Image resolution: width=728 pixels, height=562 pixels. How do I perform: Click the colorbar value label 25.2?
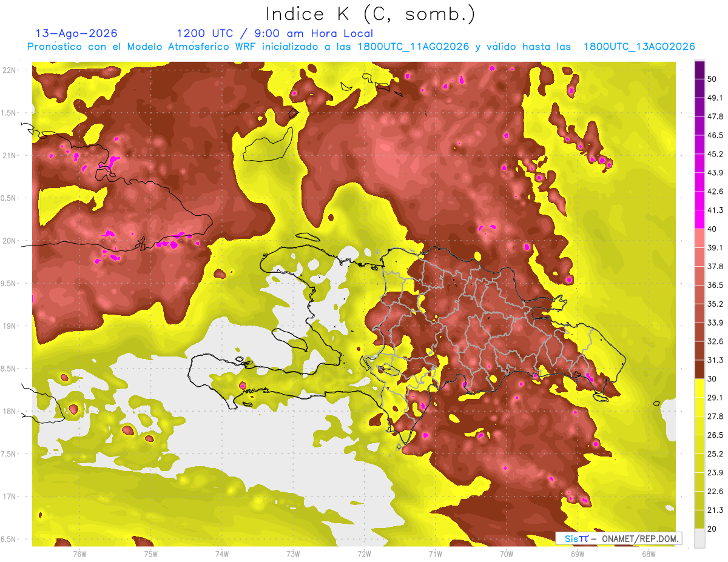[715, 454]
